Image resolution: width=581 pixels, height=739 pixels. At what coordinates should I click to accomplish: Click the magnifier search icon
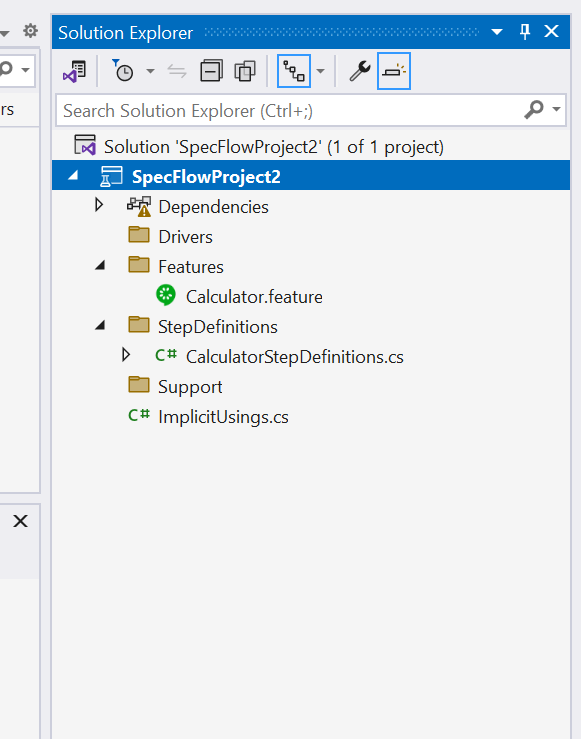pyautogui.click(x=534, y=110)
